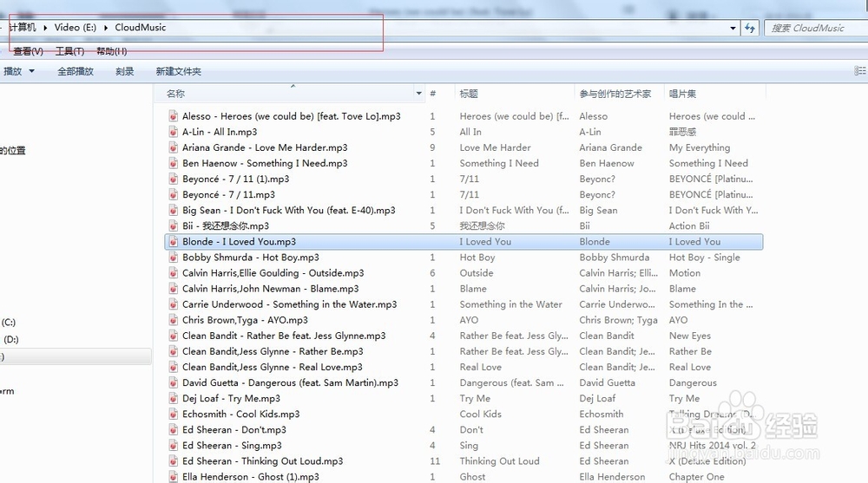Image resolution: width=868 pixels, height=483 pixels.
Task: Open the 工具(T) menu
Action: point(69,51)
